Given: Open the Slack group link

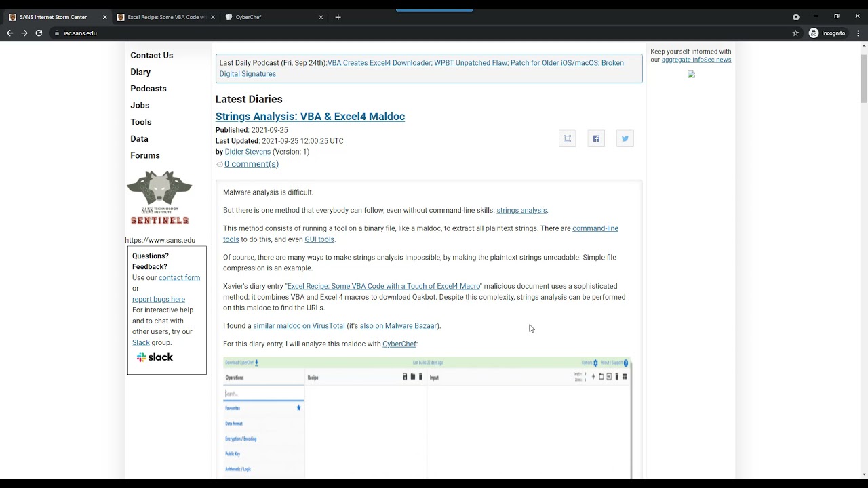Looking at the screenshot, I should pos(141,343).
